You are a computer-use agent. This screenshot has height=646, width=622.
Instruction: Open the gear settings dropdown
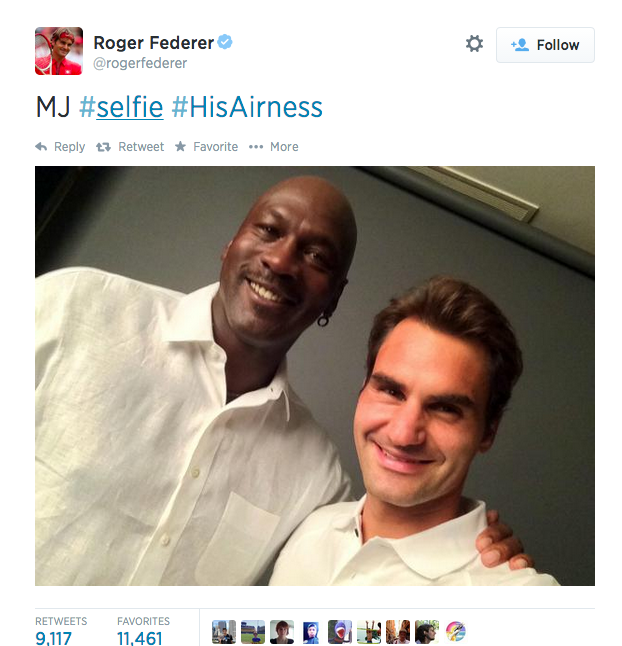[x=474, y=44]
